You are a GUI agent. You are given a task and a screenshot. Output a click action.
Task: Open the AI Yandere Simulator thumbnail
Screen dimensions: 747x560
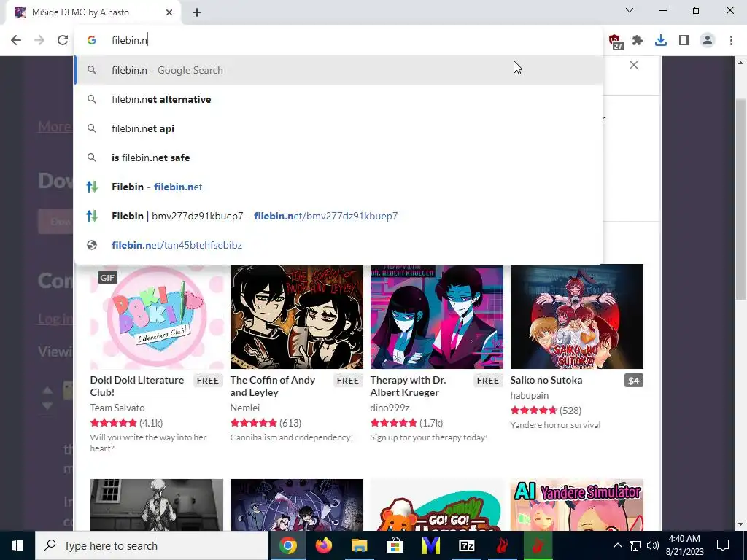(577, 505)
